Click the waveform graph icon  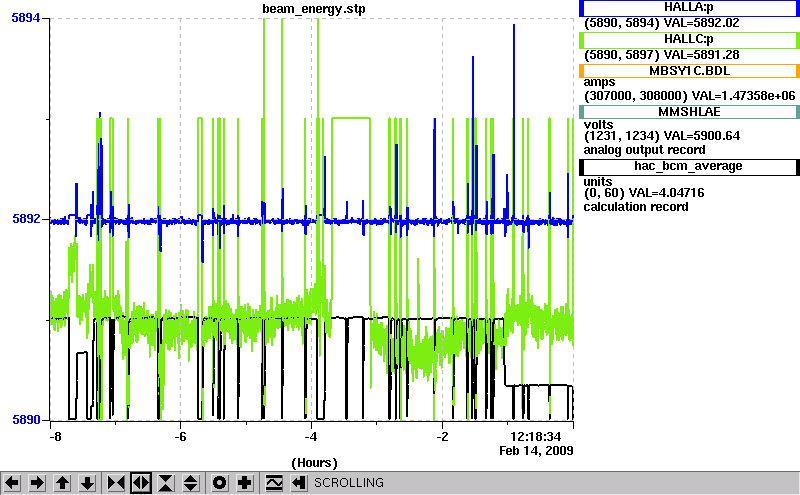coord(274,483)
